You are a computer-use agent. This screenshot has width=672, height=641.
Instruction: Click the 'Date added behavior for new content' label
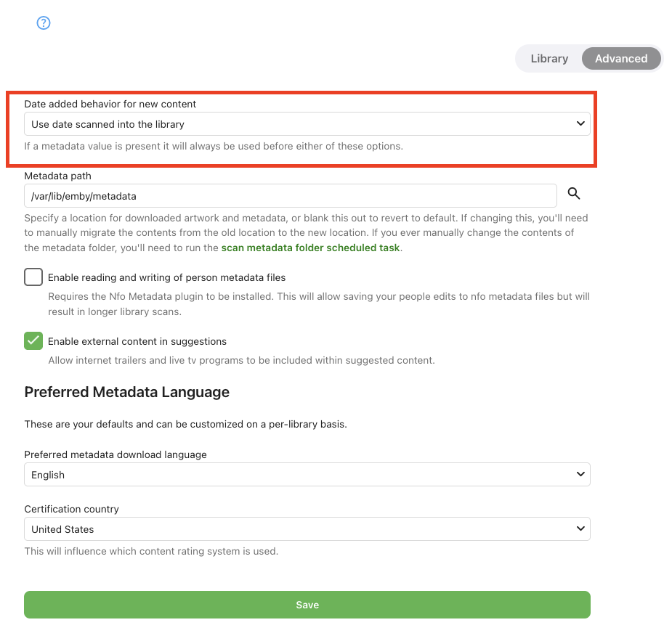[110, 104]
